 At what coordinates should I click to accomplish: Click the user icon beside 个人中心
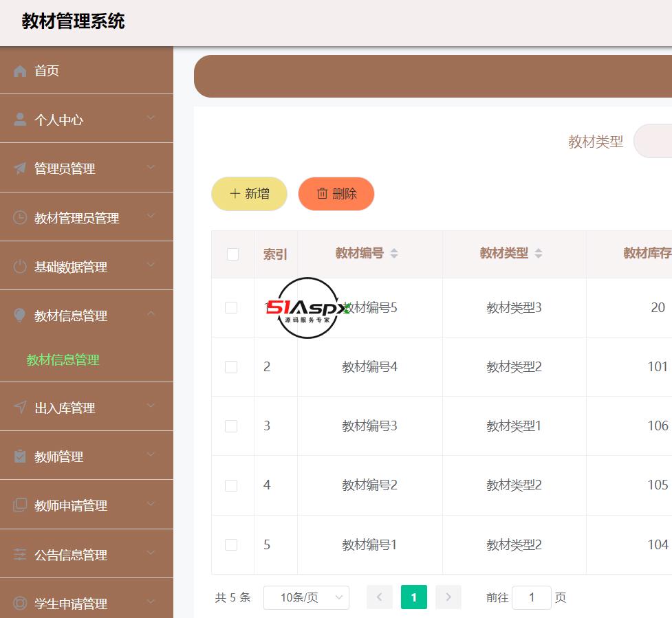(x=20, y=120)
